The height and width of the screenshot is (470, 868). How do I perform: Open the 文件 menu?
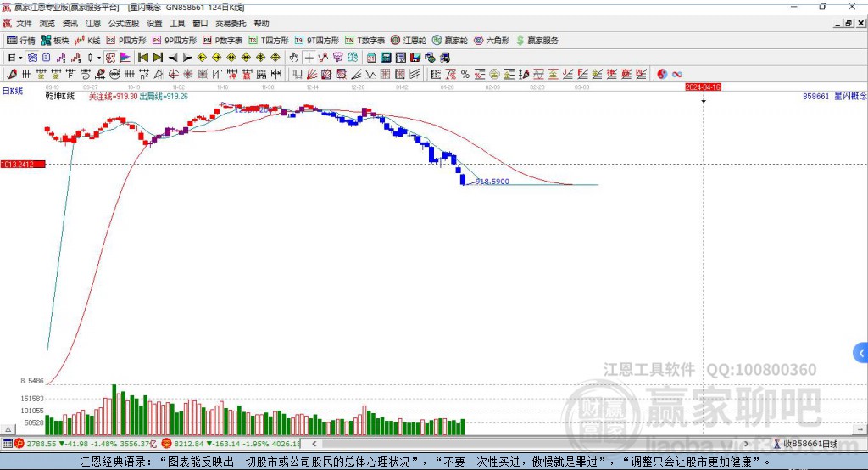click(x=24, y=23)
